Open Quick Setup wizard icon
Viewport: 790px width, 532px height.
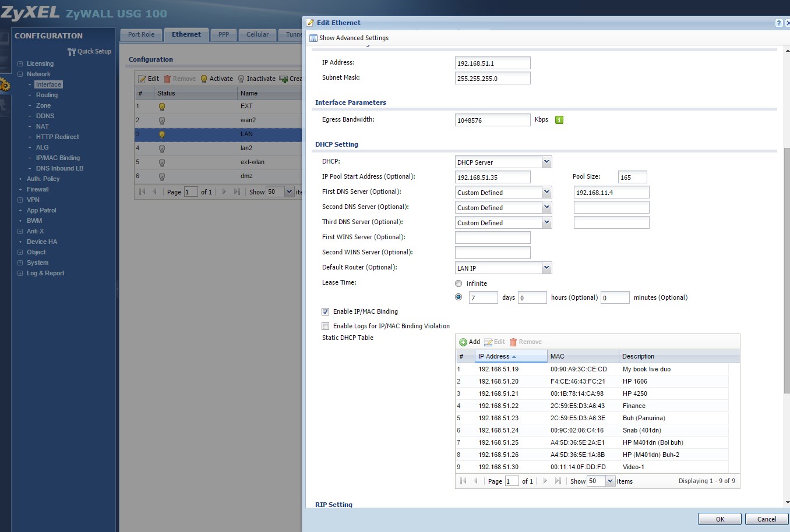(x=71, y=52)
